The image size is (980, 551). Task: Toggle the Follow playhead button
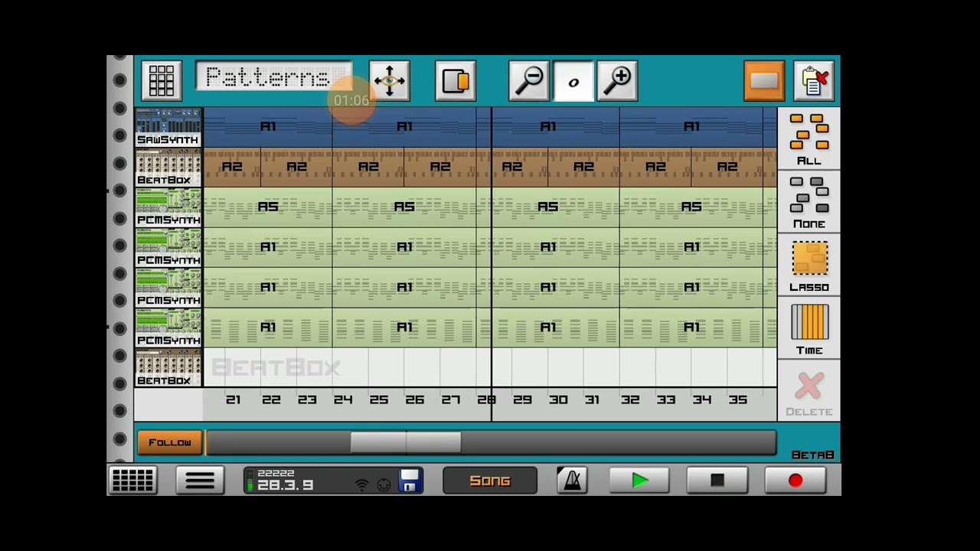[x=170, y=442]
